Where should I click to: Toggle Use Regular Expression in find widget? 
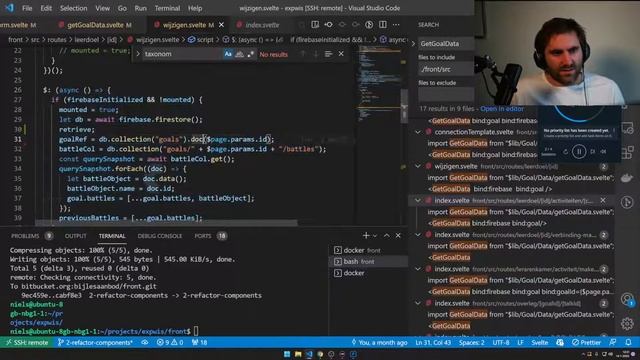click(251, 54)
